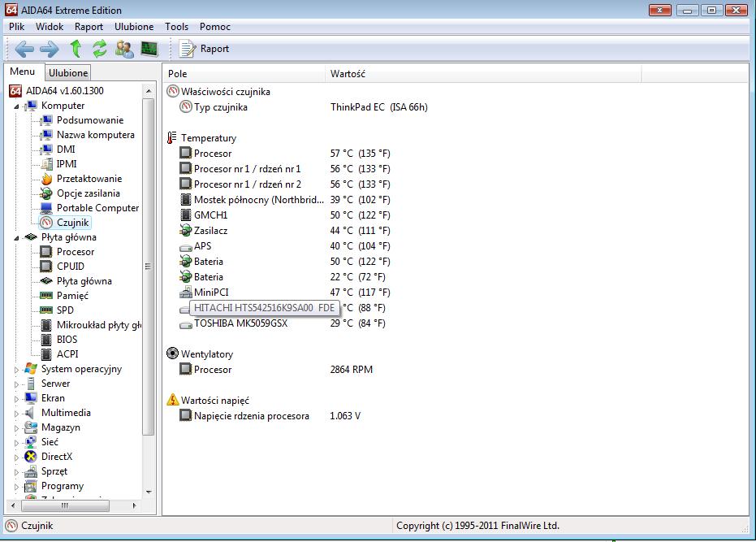Open the Ulubione menu in the menu bar
This screenshot has width=756, height=542.
(x=134, y=27)
